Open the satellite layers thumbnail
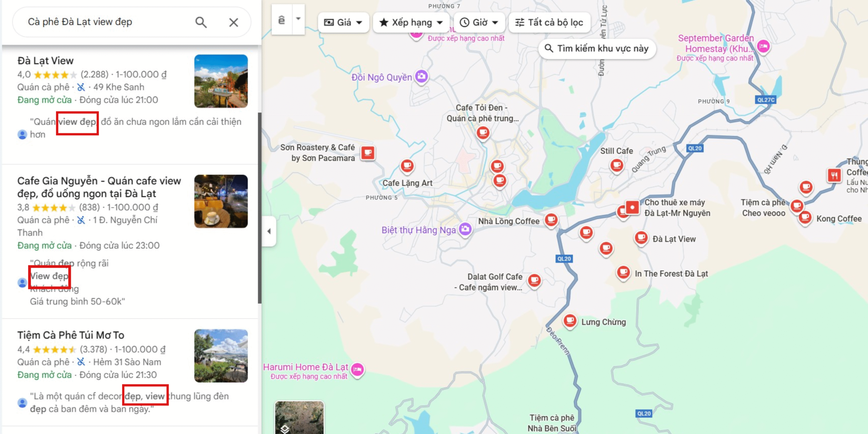 (299, 417)
